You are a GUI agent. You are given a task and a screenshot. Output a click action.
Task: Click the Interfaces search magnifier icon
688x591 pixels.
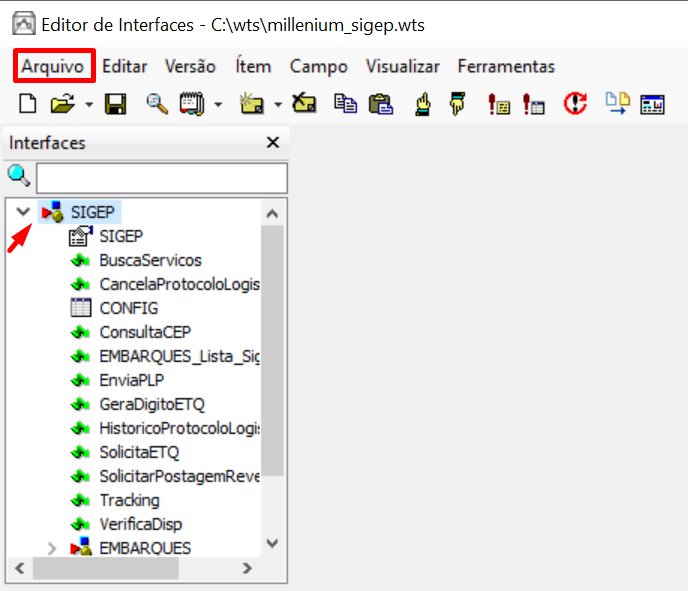[x=18, y=176]
